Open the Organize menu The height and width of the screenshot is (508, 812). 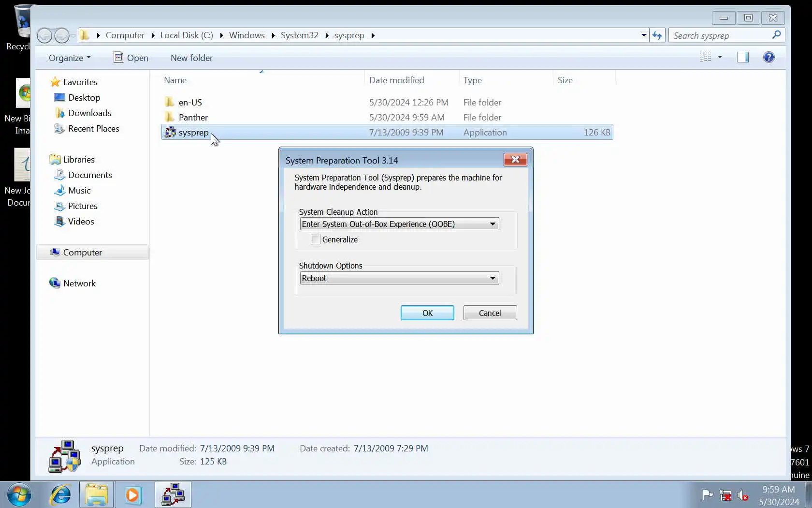(70, 58)
